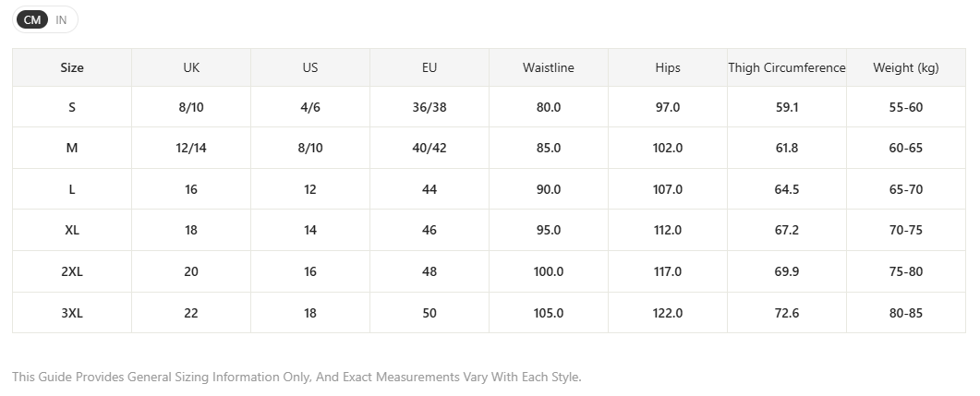Select the M size row label
Viewport: 980px width, 396px height.
click(x=72, y=148)
